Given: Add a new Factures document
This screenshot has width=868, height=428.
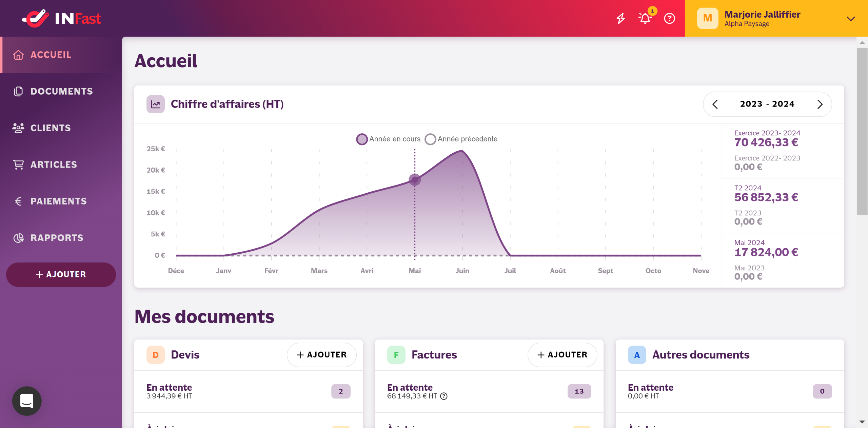Looking at the screenshot, I should pos(562,355).
